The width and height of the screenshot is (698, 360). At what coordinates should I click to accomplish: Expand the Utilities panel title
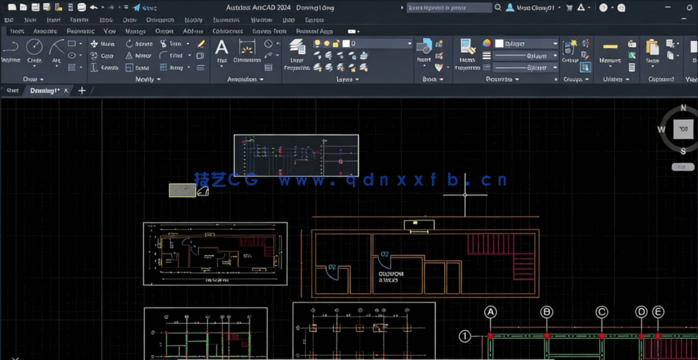click(x=616, y=79)
